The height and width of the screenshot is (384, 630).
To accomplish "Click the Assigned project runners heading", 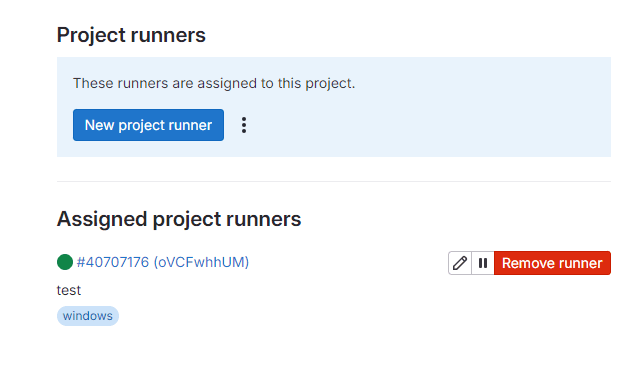I will [x=179, y=219].
